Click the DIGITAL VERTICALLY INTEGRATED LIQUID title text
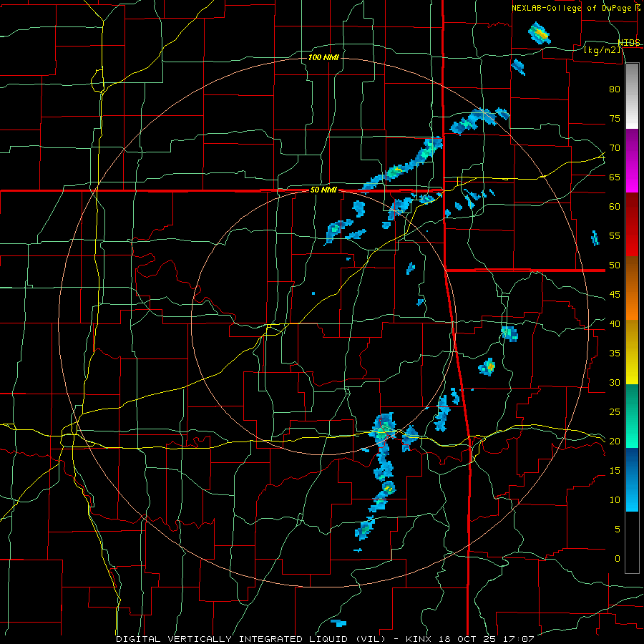This screenshot has width=644, height=644. [232, 639]
